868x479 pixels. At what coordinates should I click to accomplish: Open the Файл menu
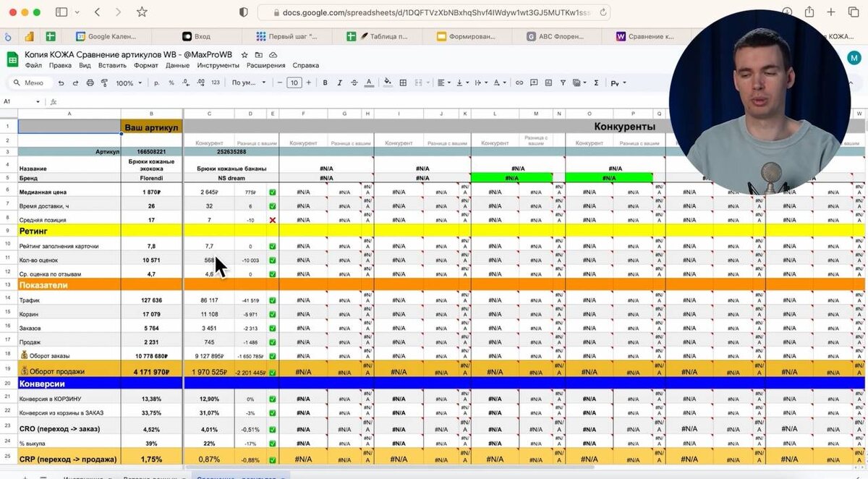coord(33,65)
